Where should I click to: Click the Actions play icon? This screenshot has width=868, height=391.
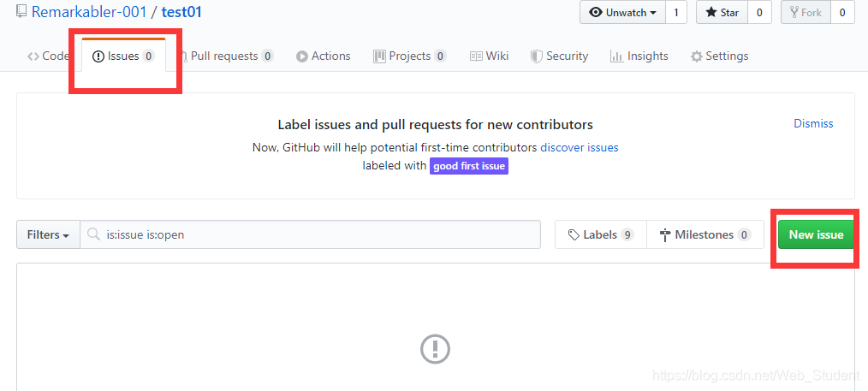point(301,56)
